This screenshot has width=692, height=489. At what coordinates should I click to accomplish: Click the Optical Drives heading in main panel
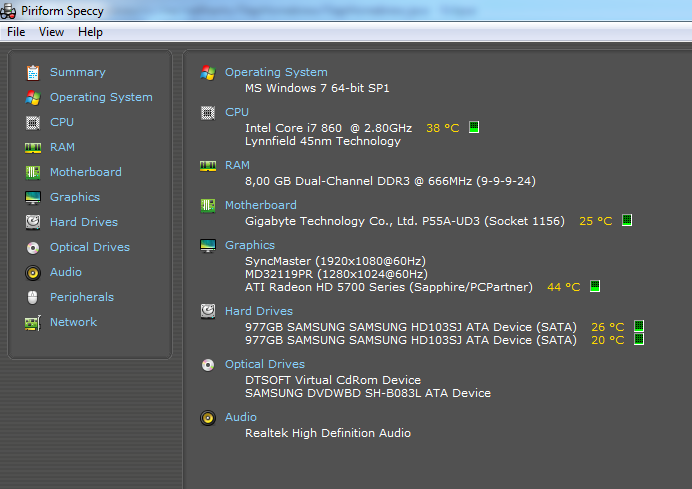coord(265,364)
